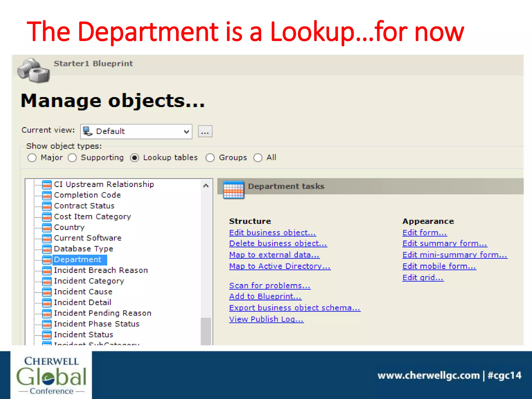Image resolution: width=532 pixels, height=399 pixels.
Task: Select the Groups object type radio
Action: [x=210, y=158]
